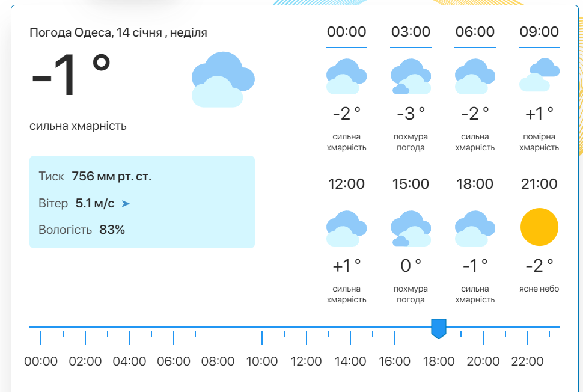This screenshot has width=583, height=392.
Task: Click the large current weather cloud icon
Action: (223, 79)
